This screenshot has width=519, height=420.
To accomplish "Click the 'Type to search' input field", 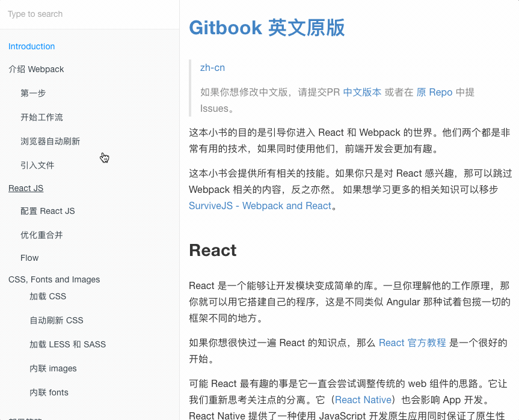I will click(x=89, y=14).
